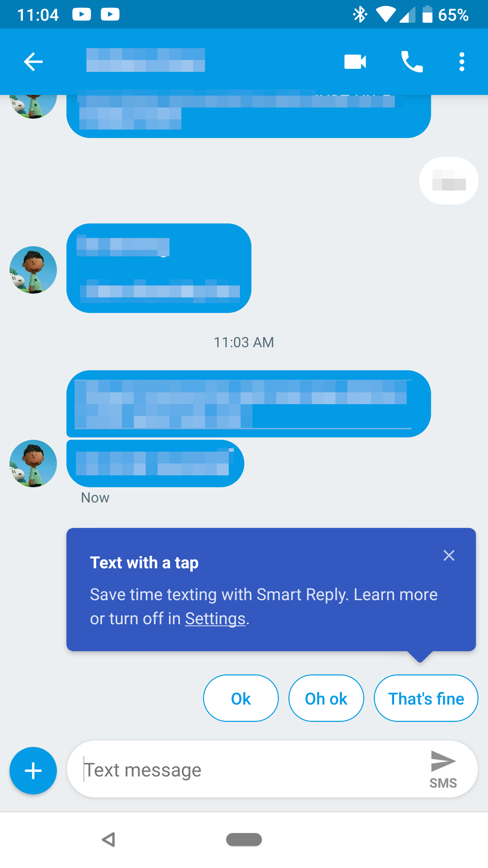Dismiss the Text with a tap tooltip
488x868 pixels.
coord(449,555)
